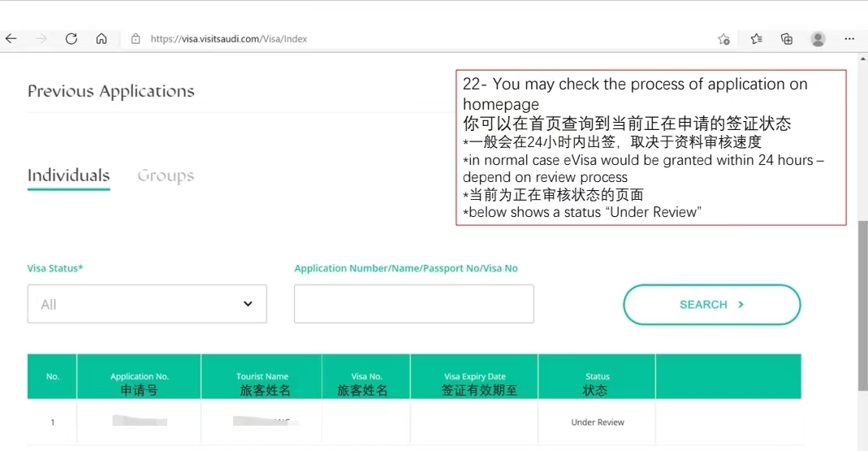
Task: Reload the page with the refresh icon
Action: [71, 39]
